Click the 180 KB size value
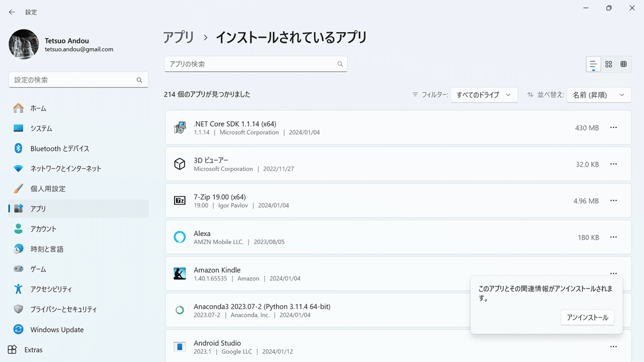This screenshot has width=644, height=362. [x=589, y=237]
